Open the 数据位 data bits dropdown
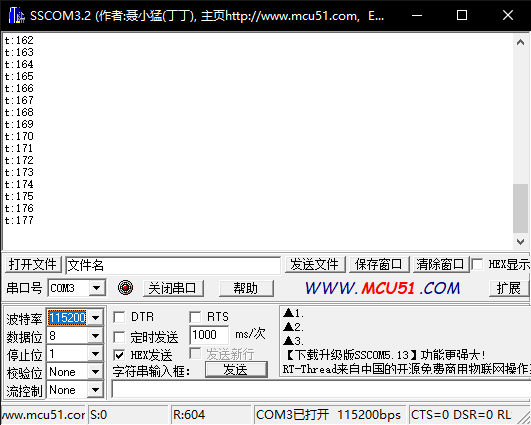 pos(95,336)
